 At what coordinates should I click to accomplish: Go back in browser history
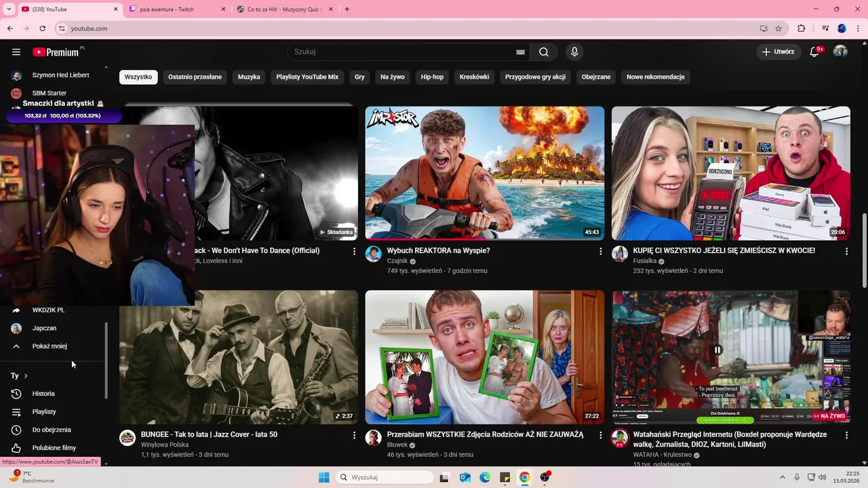pos(9,28)
